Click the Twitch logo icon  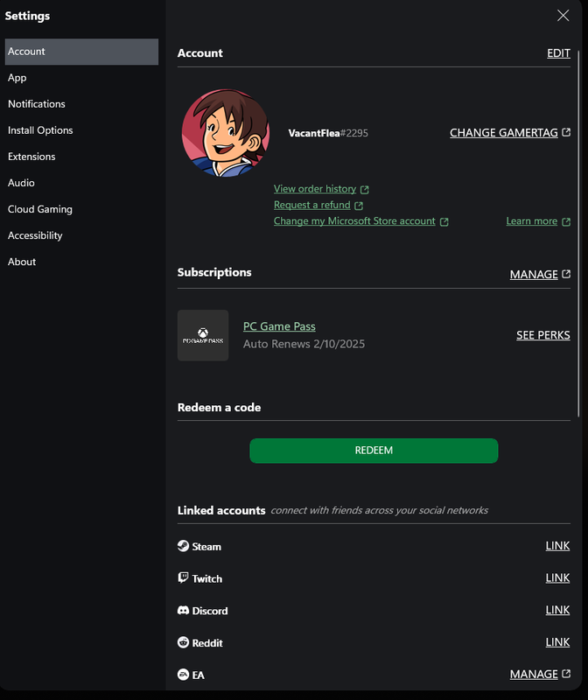coord(183,578)
